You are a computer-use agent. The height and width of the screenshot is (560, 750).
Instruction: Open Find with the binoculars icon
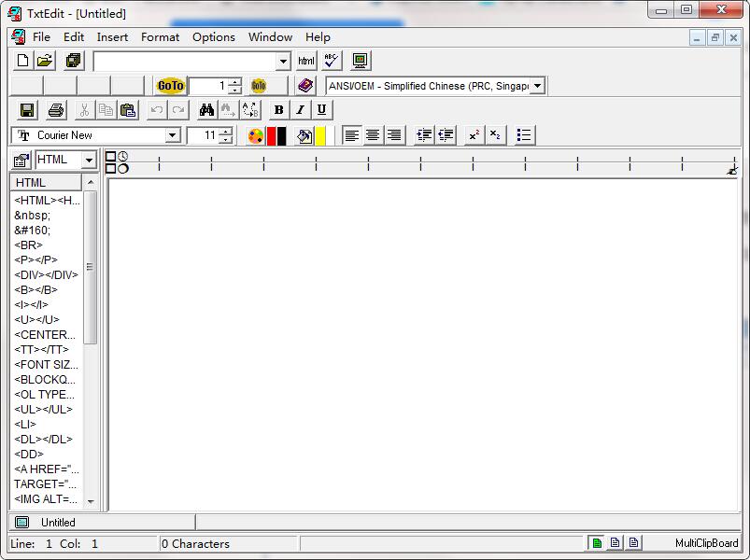[206, 110]
